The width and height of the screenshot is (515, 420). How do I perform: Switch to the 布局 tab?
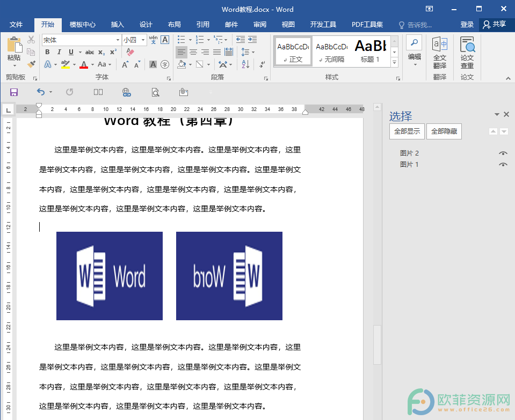click(175, 25)
